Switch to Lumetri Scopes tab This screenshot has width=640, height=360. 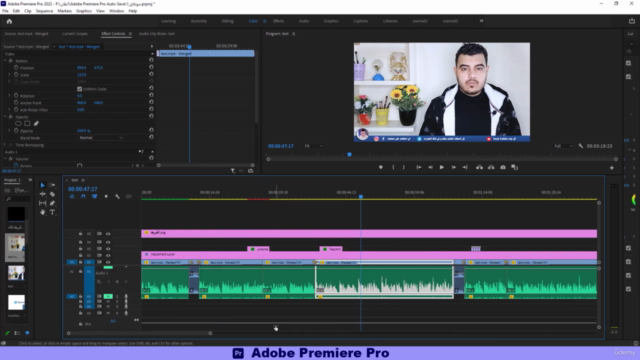click(75, 33)
